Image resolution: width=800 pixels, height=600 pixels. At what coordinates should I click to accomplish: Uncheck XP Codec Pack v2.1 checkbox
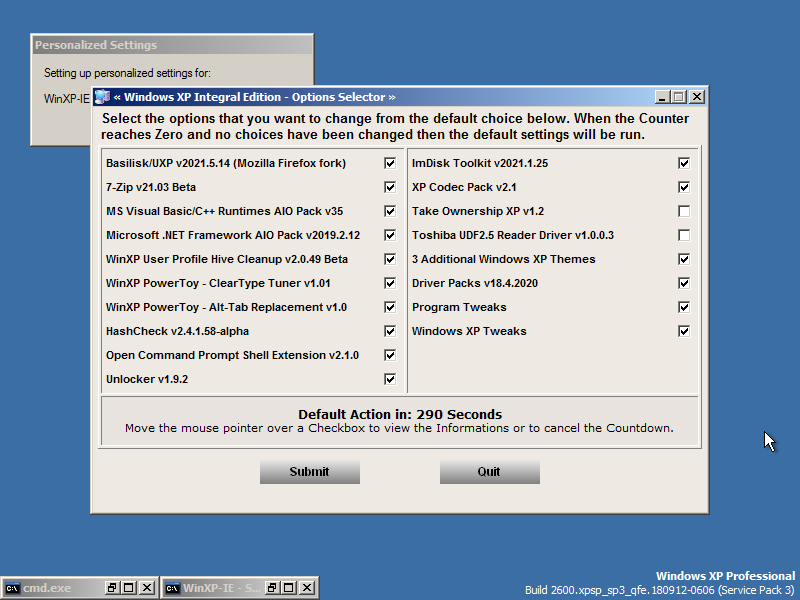(684, 187)
